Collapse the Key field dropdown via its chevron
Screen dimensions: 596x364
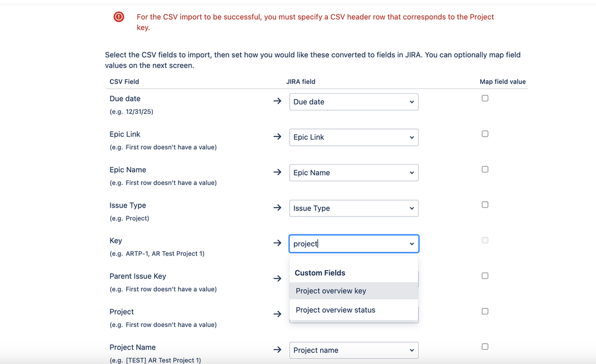[x=411, y=244]
